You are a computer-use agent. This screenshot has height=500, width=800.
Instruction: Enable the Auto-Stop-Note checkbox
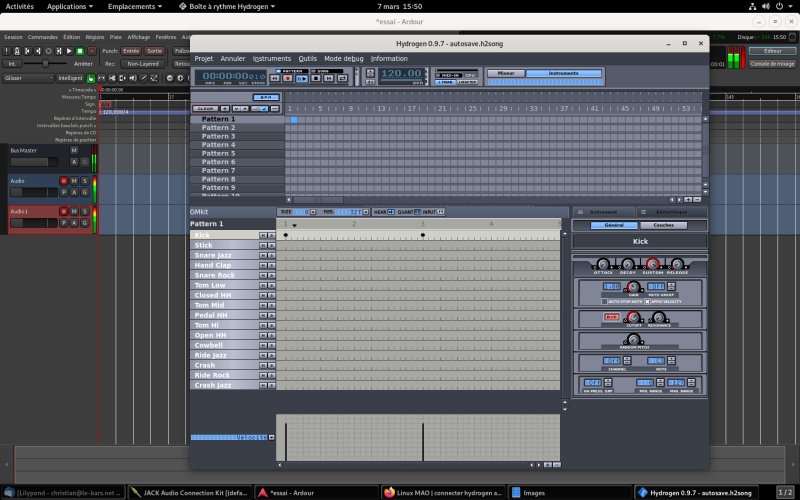[x=604, y=302]
